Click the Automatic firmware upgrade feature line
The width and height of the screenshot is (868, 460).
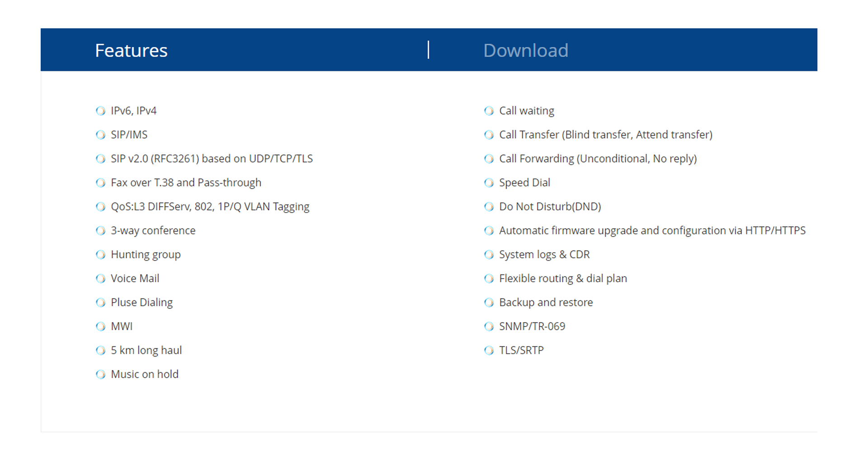652,231
